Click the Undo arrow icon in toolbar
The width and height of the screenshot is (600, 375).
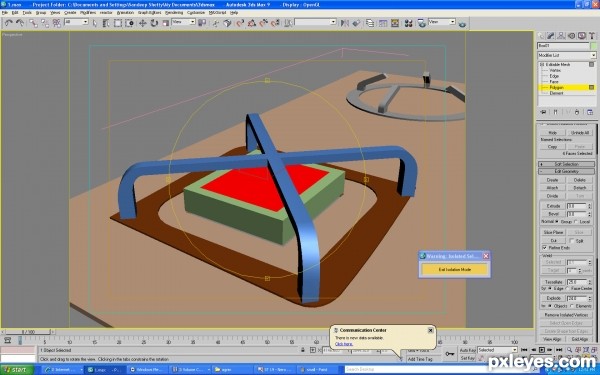8,23
